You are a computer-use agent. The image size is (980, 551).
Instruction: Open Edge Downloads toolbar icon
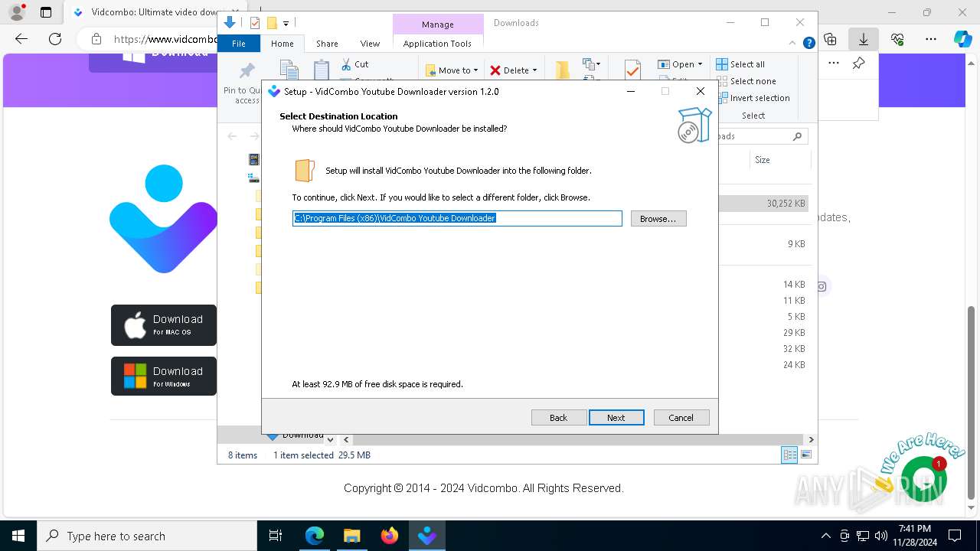[864, 38]
